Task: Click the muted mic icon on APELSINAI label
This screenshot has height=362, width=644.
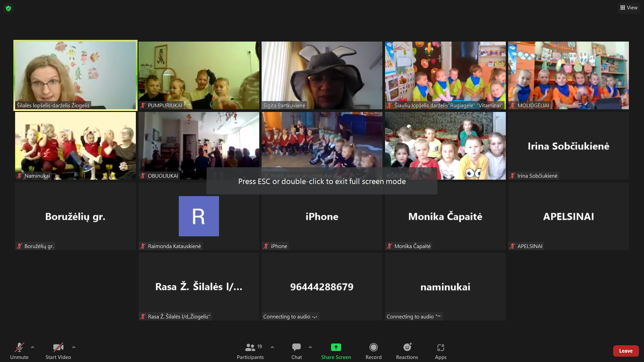Action: (x=513, y=246)
